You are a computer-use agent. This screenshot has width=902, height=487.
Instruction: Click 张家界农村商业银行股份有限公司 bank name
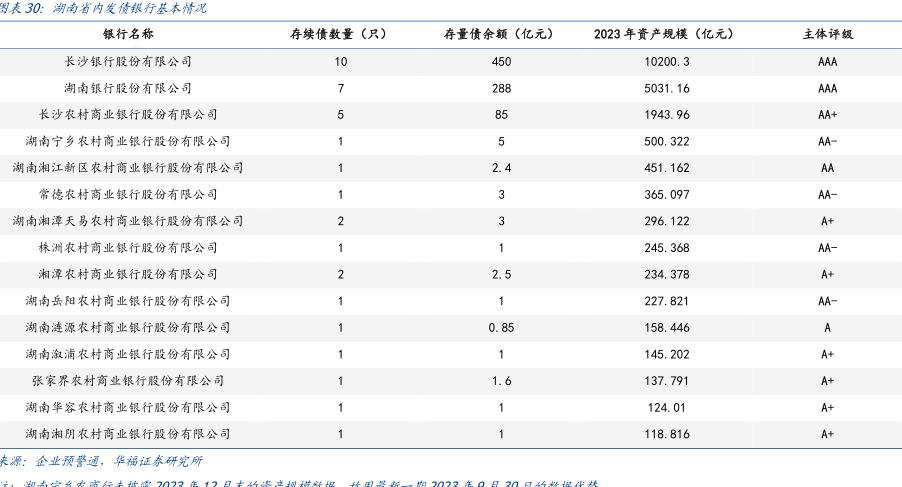[128, 381]
